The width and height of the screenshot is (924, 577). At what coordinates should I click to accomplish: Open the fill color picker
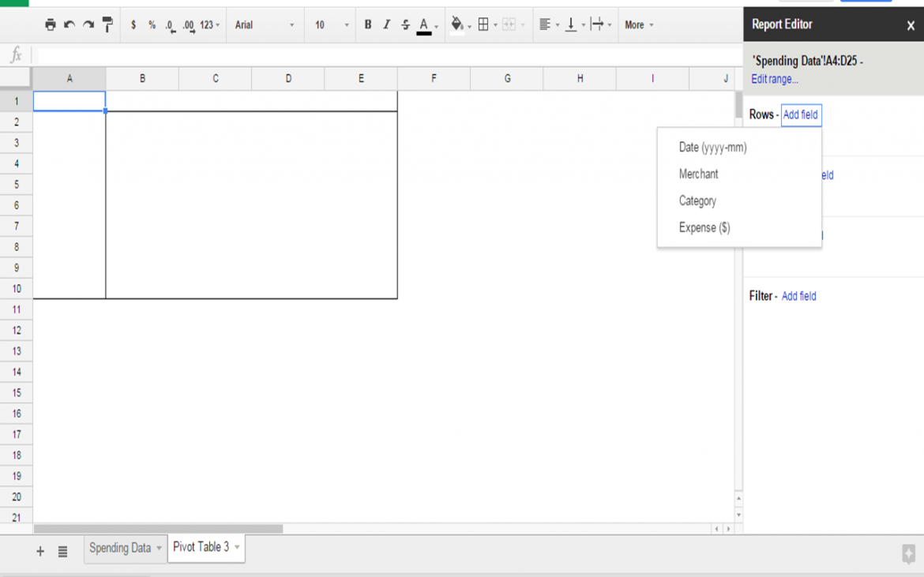pyautogui.click(x=457, y=24)
